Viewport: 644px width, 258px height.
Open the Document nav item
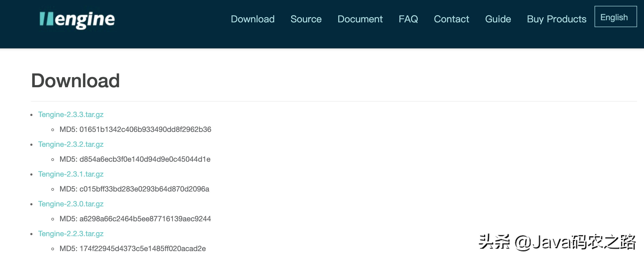360,19
